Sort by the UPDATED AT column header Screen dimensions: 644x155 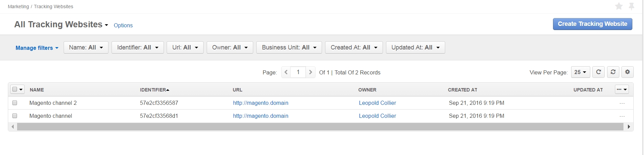588,90
